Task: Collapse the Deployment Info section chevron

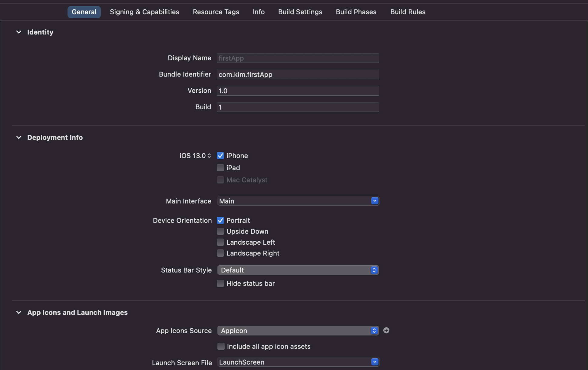Action: click(19, 137)
